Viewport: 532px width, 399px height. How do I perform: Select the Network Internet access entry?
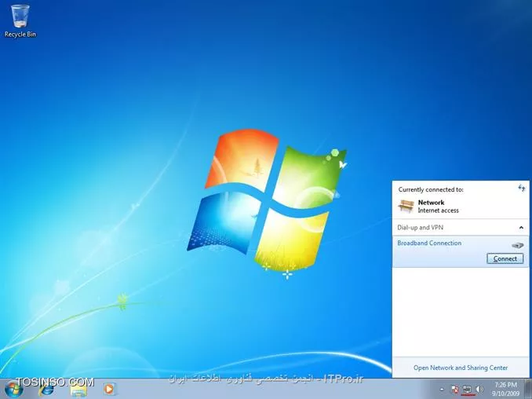(x=461, y=206)
